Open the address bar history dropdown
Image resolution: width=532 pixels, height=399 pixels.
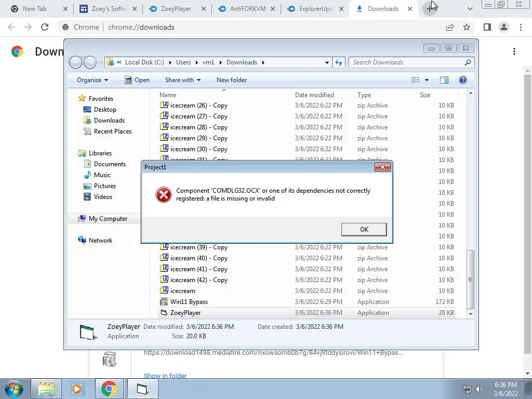(x=327, y=62)
